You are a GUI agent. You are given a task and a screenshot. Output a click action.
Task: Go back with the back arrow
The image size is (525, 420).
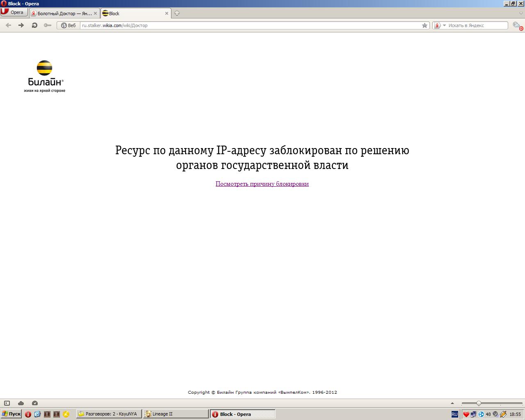[8, 25]
